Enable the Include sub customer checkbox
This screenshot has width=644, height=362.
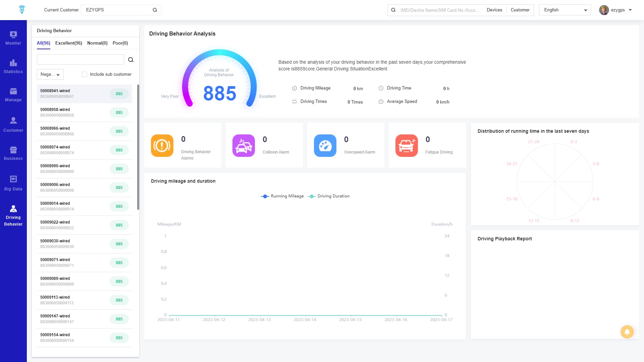point(85,74)
